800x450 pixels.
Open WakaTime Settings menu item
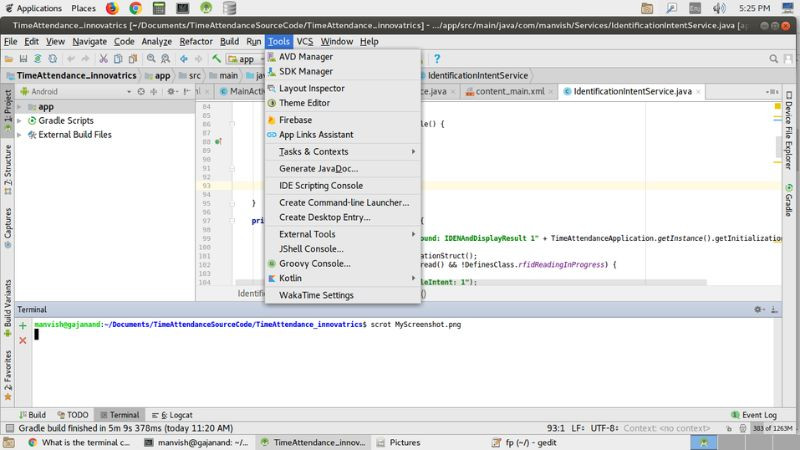coord(342,295)
